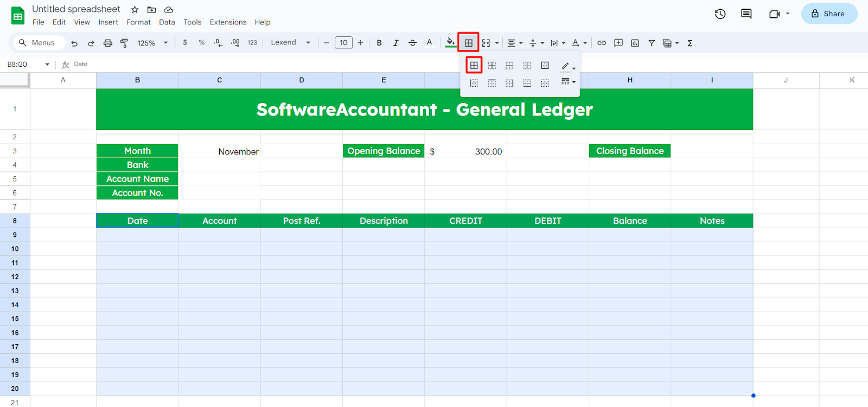Screen dimensions: 868x407
Task: Apply Left border option
Action: coord(474,83)
